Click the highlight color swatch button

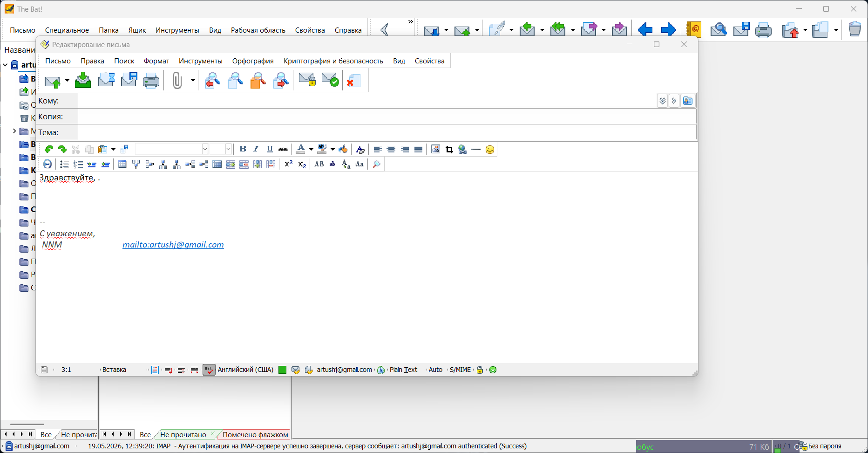point(322,149)
